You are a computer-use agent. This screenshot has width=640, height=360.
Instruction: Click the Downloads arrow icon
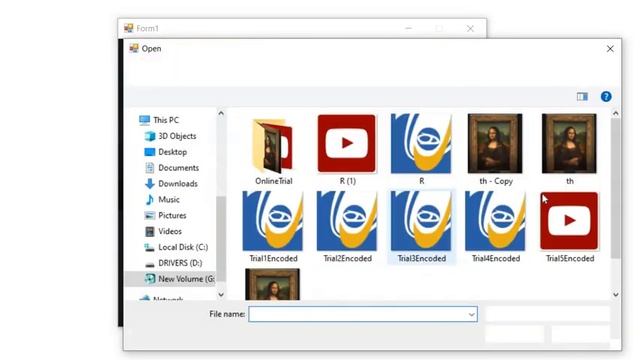150,184
